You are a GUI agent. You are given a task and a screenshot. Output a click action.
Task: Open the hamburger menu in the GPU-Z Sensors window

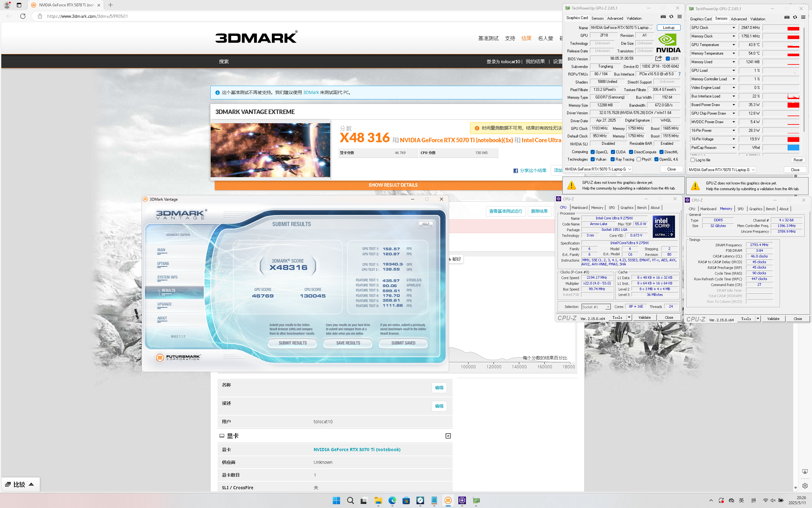tap(803, 17)
